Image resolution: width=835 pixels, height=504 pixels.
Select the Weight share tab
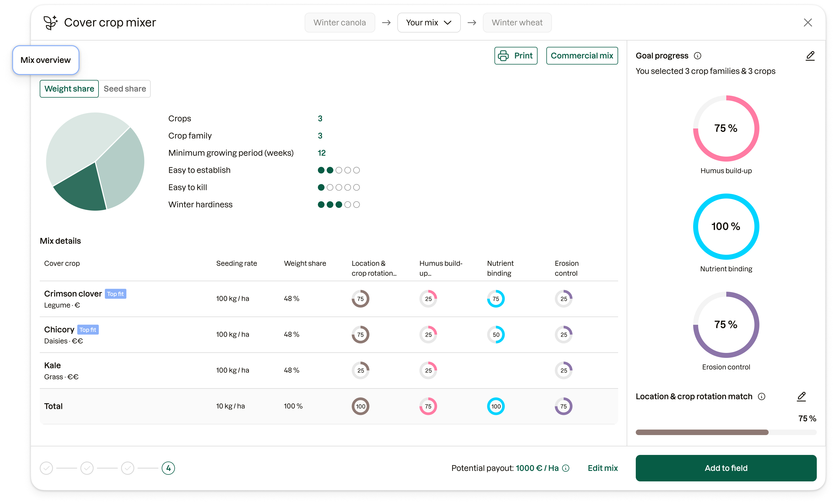click(69, 89)
